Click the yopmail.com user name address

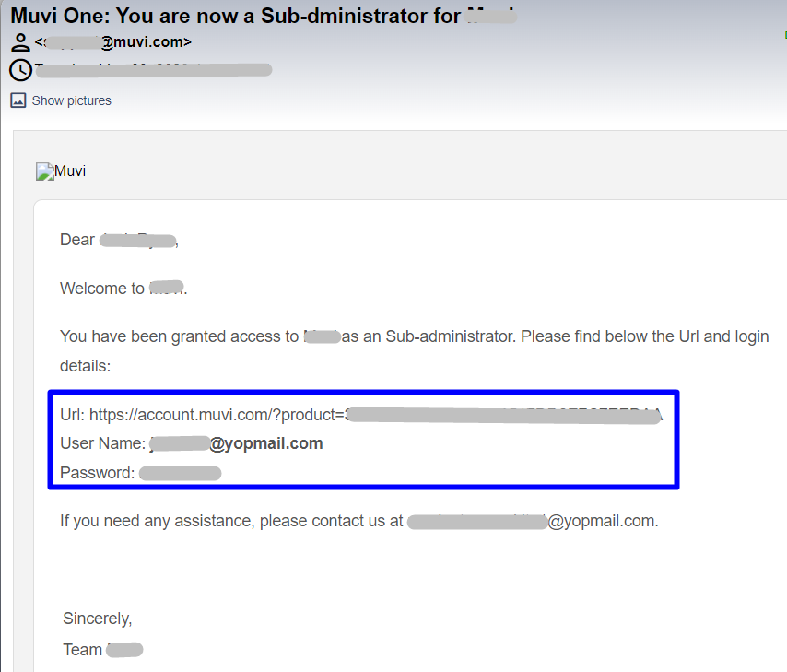pyautogui.click(x=236, y=443)
